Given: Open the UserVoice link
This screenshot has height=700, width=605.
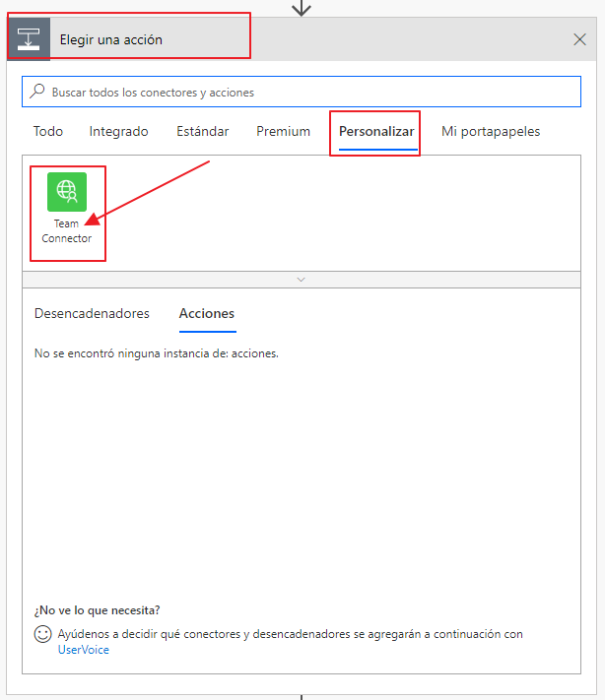Looking at the screenshot, I should pos(84,650).
